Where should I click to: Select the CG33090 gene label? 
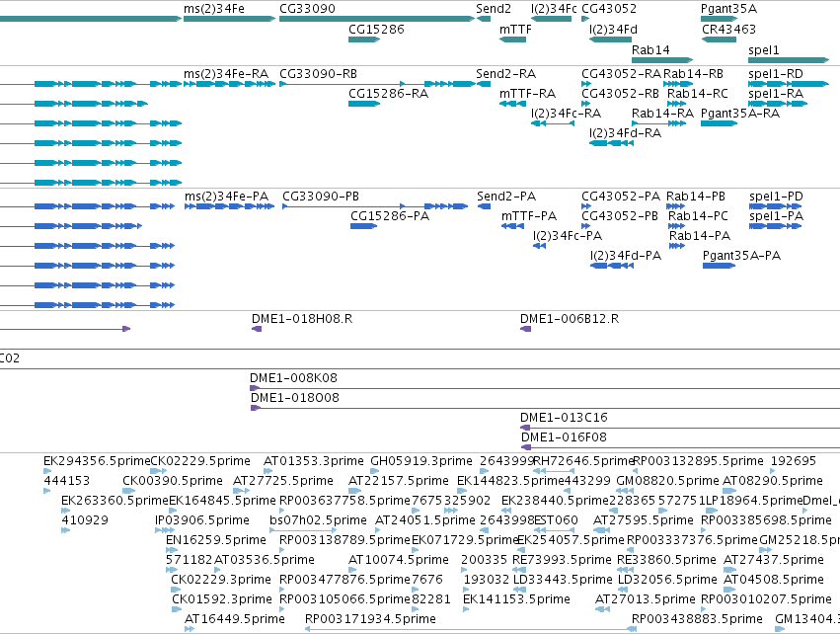click(x=307, y=9)
